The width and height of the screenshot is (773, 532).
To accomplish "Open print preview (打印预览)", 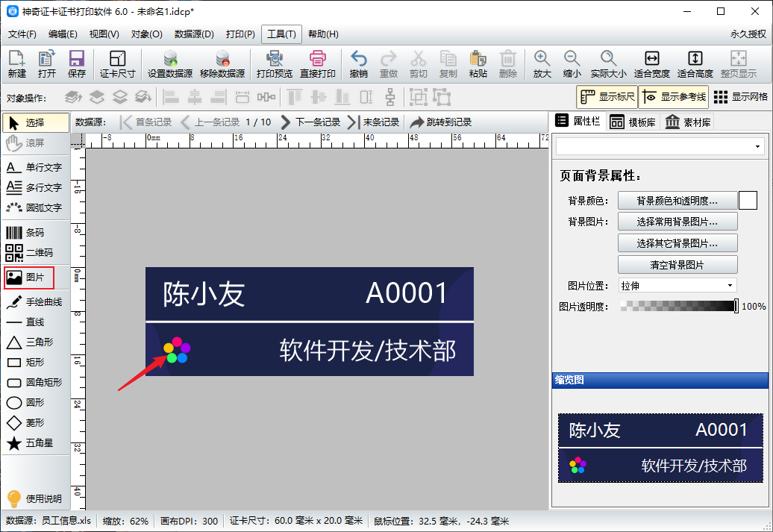I will pos(274,64).
